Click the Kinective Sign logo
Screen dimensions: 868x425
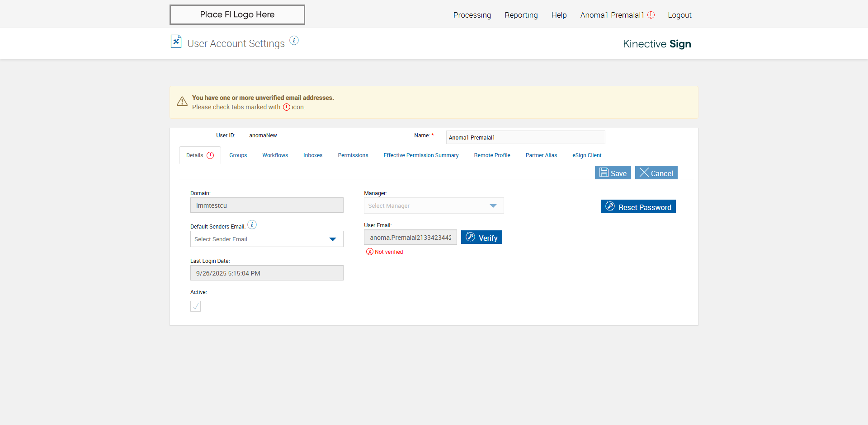pyautogui.click(x=657, y=44)
